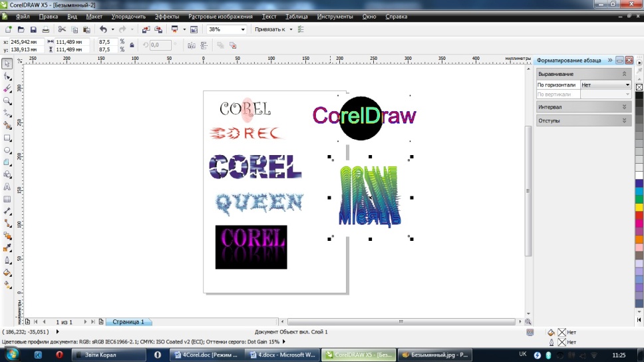Expand the Отступы section
644x362 pixels.
[624, 121]
